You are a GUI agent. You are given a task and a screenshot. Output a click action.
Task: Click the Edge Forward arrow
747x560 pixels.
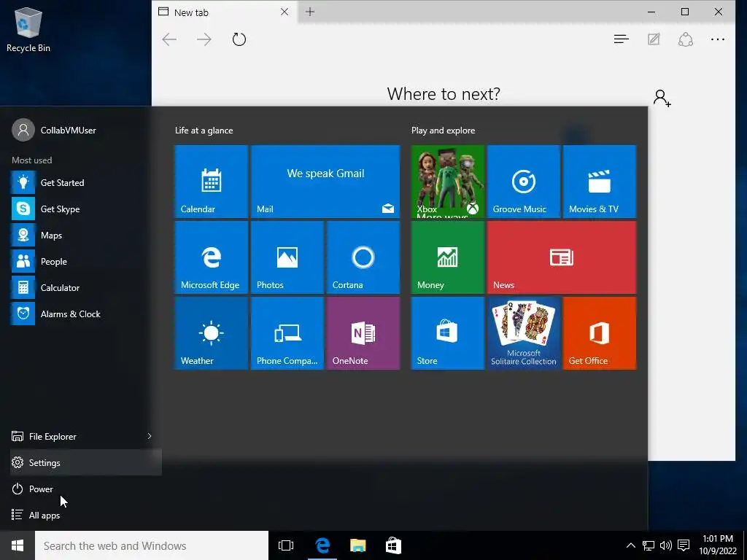click(x=204, y=39)
